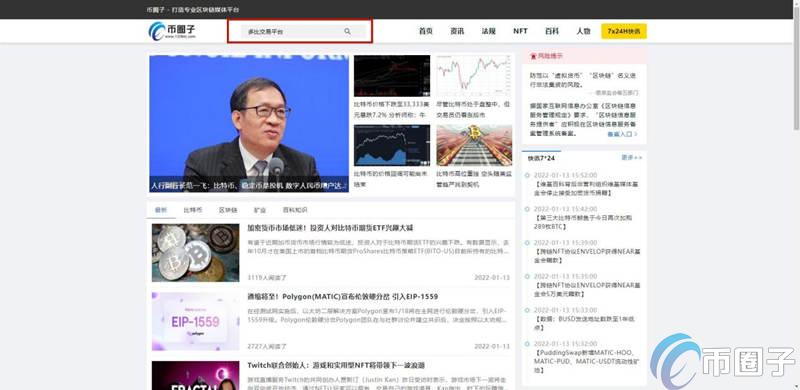Screen dimensions: 800x390
Task: Open the 人物 navigation item
Action: click(x=583, y=31)
